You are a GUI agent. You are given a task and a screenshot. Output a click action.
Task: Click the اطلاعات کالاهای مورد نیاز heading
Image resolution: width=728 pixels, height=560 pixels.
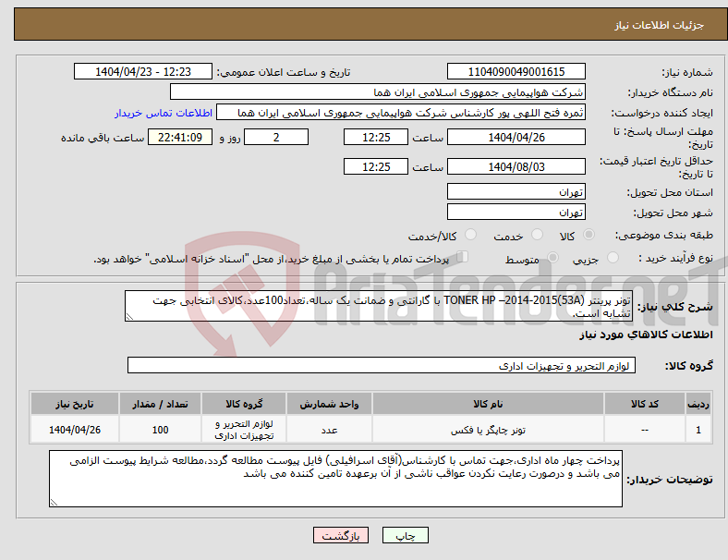click(x=646, y=335)
